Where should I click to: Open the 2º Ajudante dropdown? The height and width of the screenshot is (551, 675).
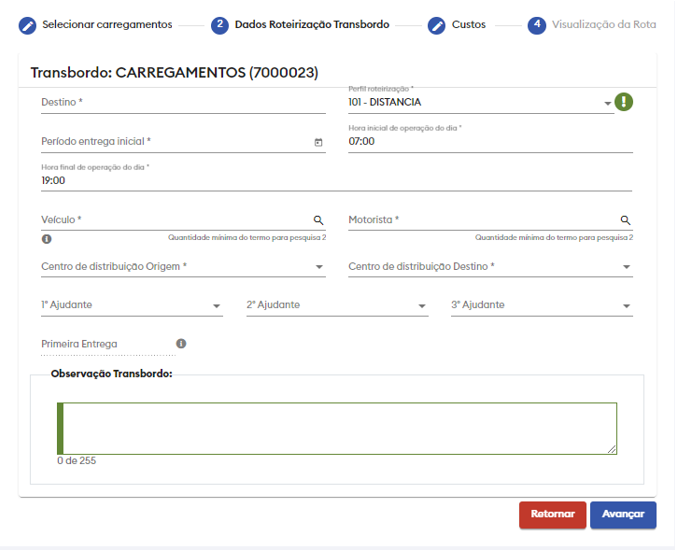[x=421, y=306]
